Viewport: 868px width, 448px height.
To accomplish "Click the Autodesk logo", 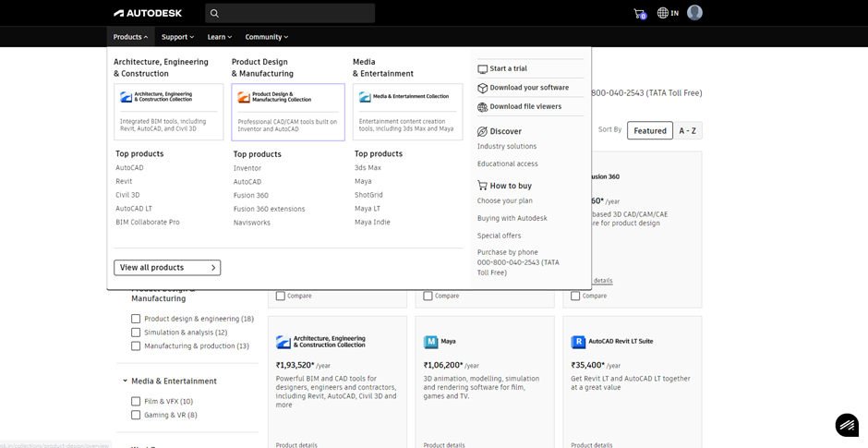I will point(147,13).
